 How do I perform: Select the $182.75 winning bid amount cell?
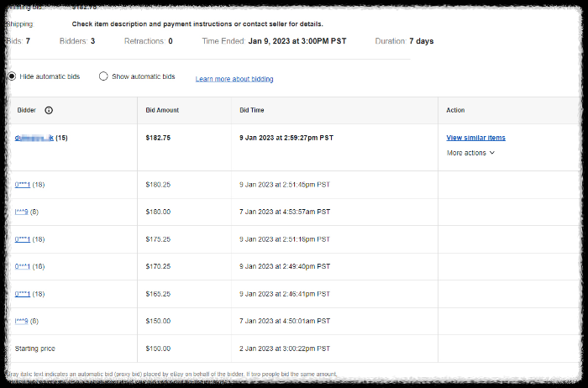158,138
